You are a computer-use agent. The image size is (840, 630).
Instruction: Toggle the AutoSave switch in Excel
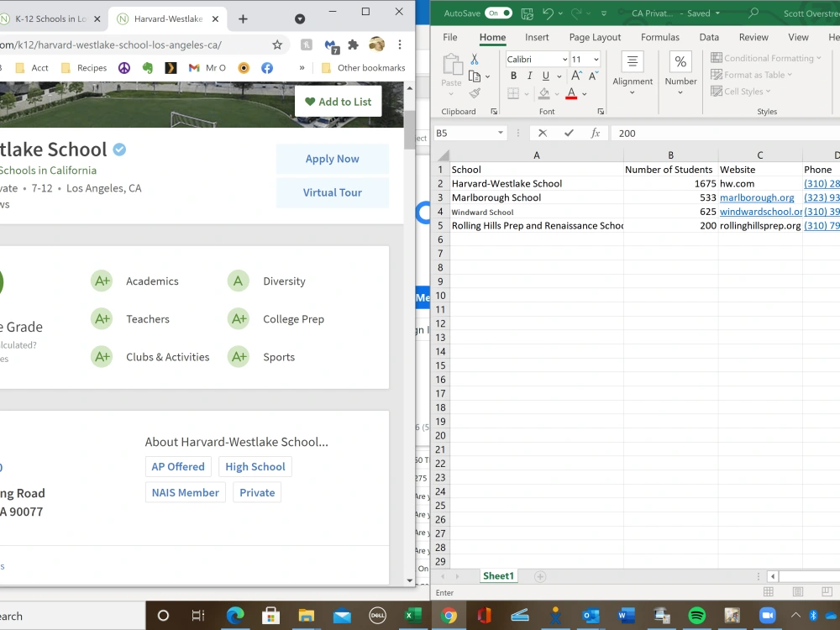coord(498,13)
